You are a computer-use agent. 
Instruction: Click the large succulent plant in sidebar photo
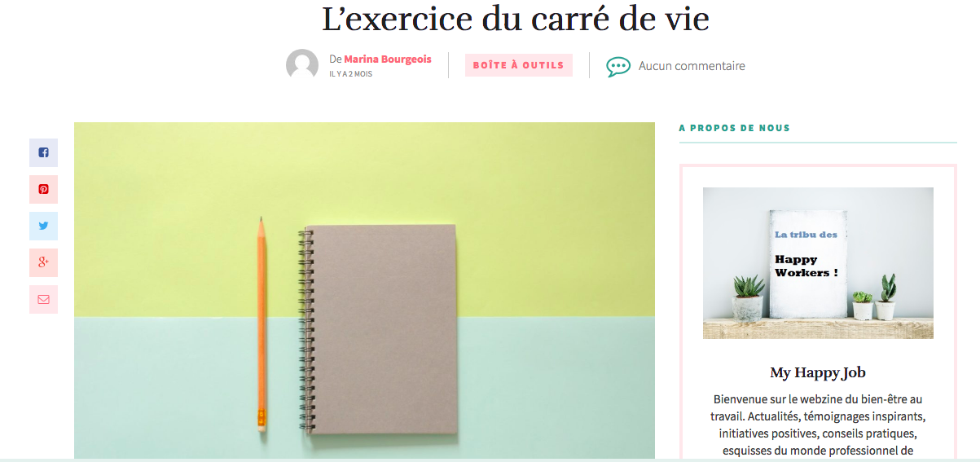(x=749, y=297)
